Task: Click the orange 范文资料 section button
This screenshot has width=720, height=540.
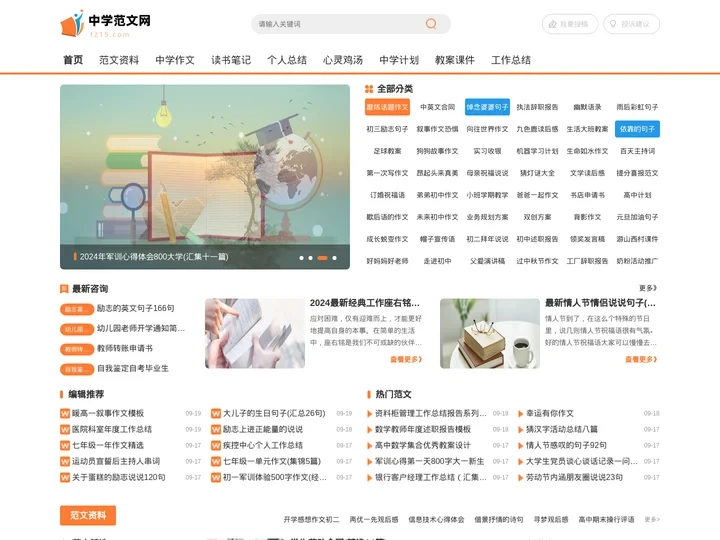Action: pos(88,515)
